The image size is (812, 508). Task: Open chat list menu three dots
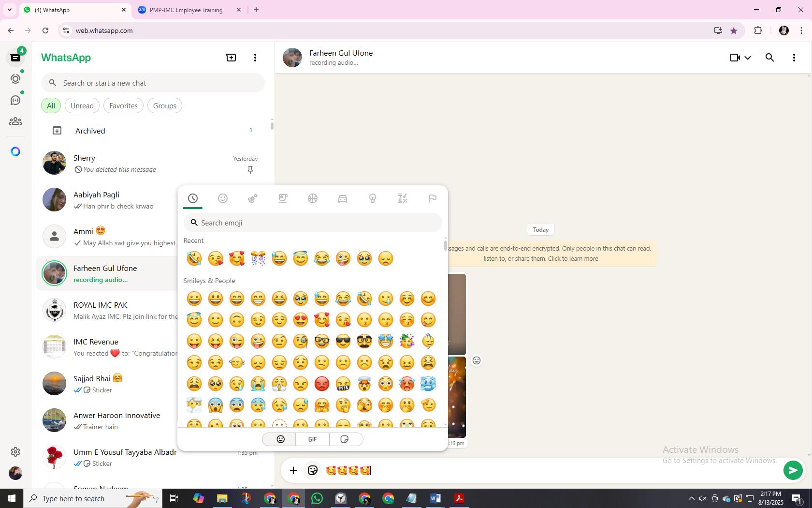(255, 58)
